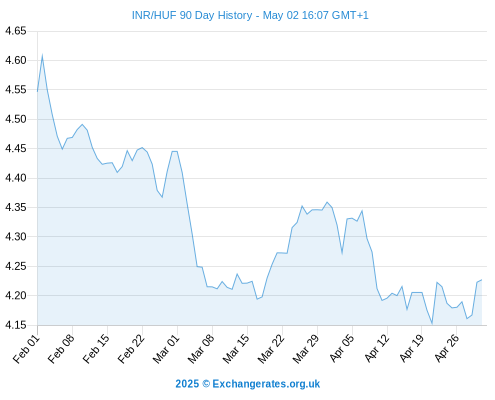Image resolution: width=495 pixels, height=400 pixels.
Task: Select the Mar 15 x-axis date label
Action: click(237, 349)
